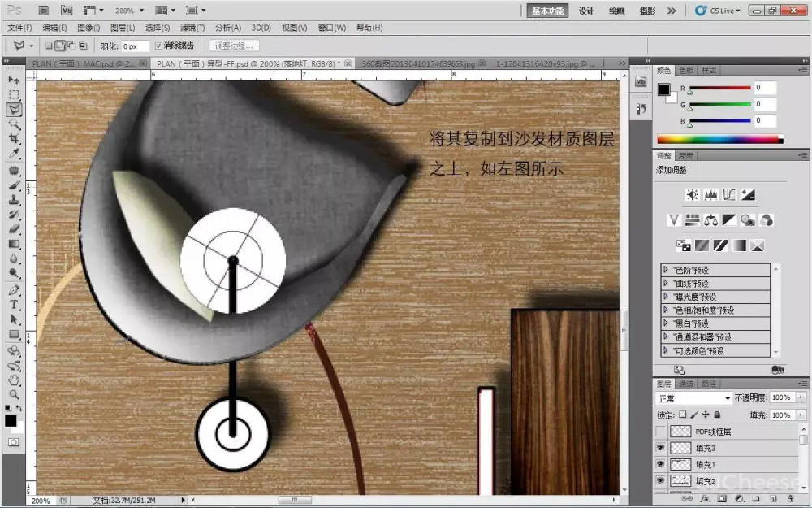Switch to the 设计 workspace

[x=586, y=11]
